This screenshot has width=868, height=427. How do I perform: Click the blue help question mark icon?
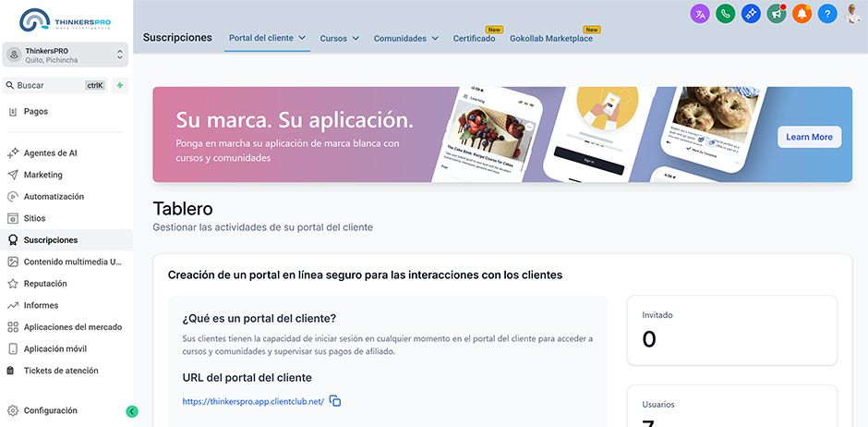(x=827, y=14)
